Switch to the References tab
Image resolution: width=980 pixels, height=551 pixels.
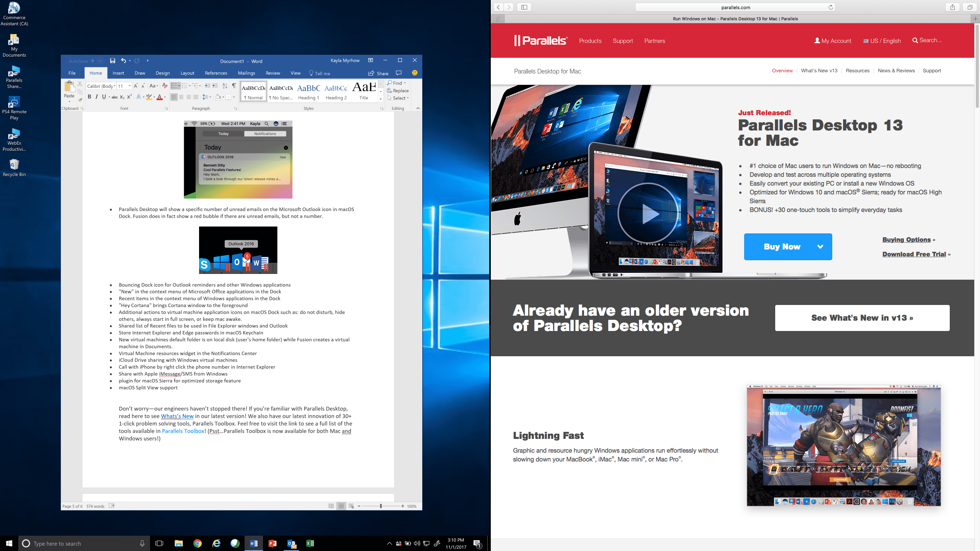[x=216, y=73]
